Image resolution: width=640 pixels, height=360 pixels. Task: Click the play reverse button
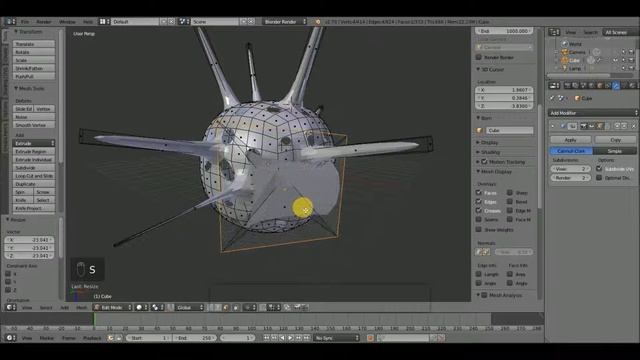click(x=282, y=338)
